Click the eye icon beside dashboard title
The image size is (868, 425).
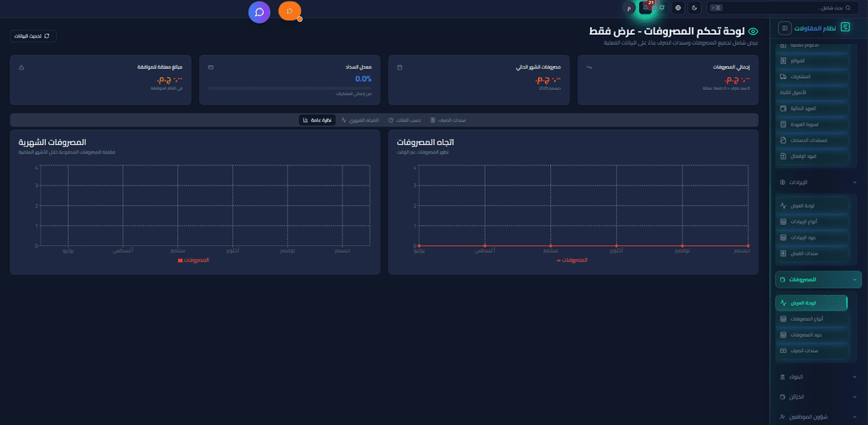[753, 31]
